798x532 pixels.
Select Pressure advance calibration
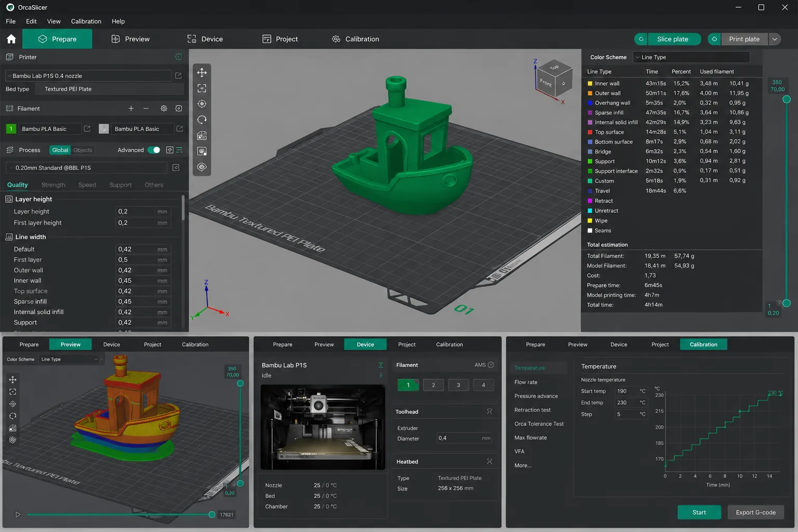[536, 396]
